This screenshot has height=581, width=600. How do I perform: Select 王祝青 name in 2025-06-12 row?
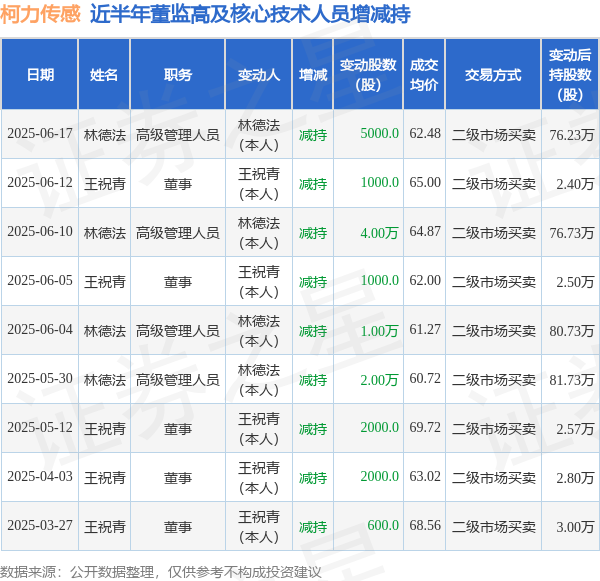pyautogui.click(x=105, y=184)
